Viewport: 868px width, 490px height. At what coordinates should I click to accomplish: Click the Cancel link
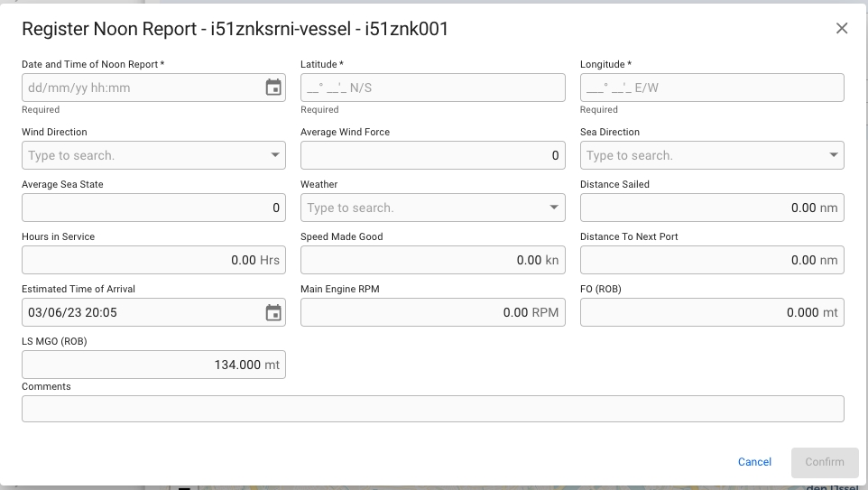pyautogui.click(x=754, y=462)
